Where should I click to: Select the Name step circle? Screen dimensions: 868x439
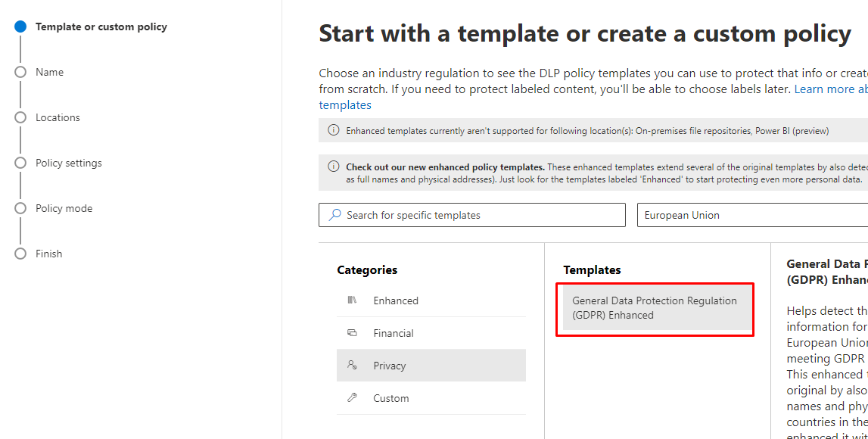click(x=20, y=72)
